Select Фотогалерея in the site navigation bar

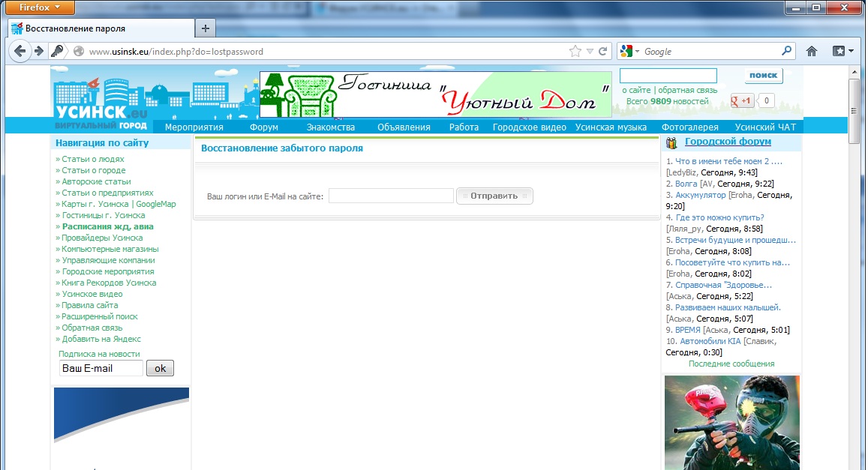click(689, 127)
